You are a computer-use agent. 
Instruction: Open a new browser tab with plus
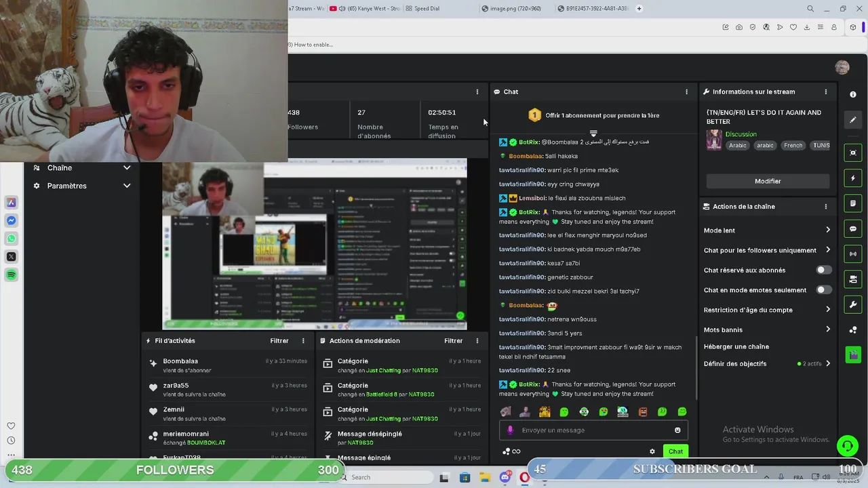click(x=639, y=9)
